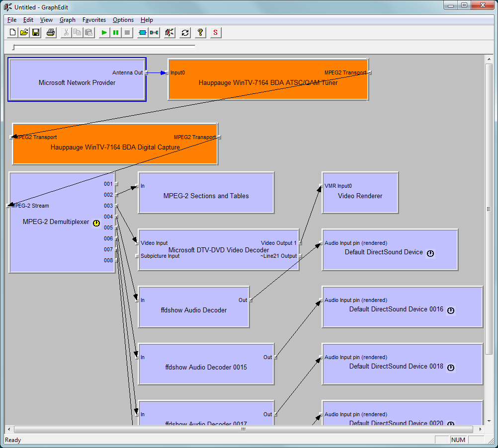Click clock icon on DirectSound Device 0016
This screenshot has height=448, width=498.
click(x=451, y=310)
